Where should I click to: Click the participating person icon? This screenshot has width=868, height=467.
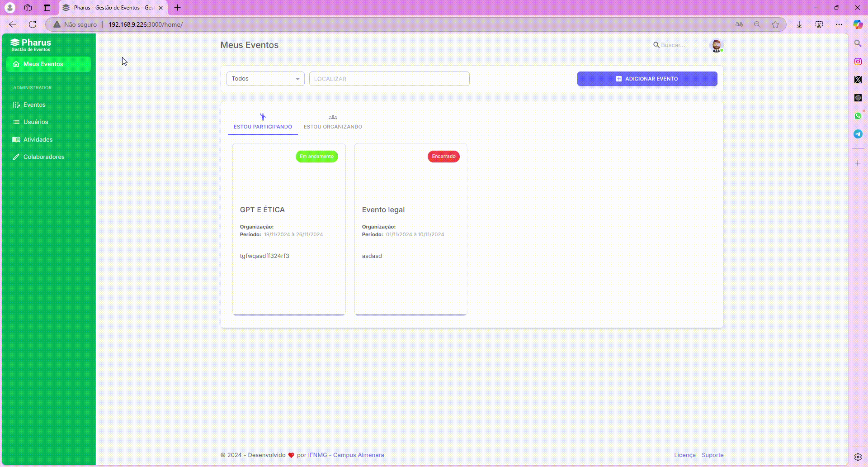(x=263, y=117)
